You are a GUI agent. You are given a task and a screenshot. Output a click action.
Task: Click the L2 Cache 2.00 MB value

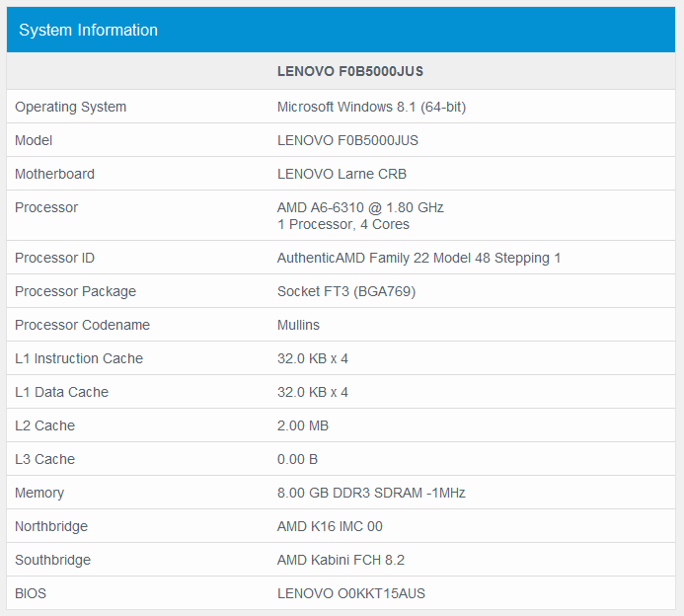click(x=303, y=425)
